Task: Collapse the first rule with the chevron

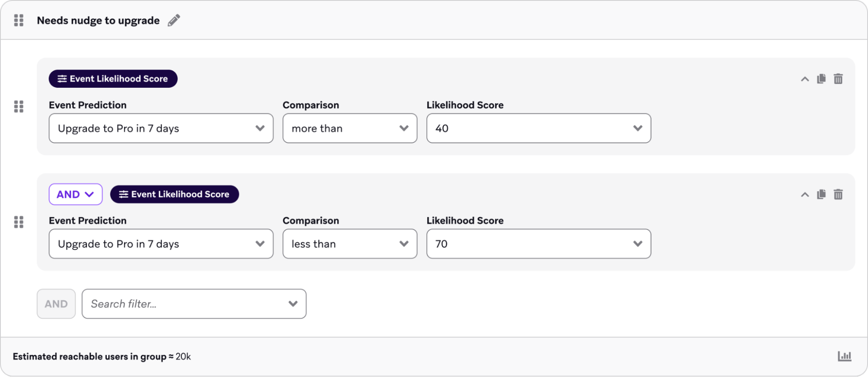Action: tap(804, 79)
